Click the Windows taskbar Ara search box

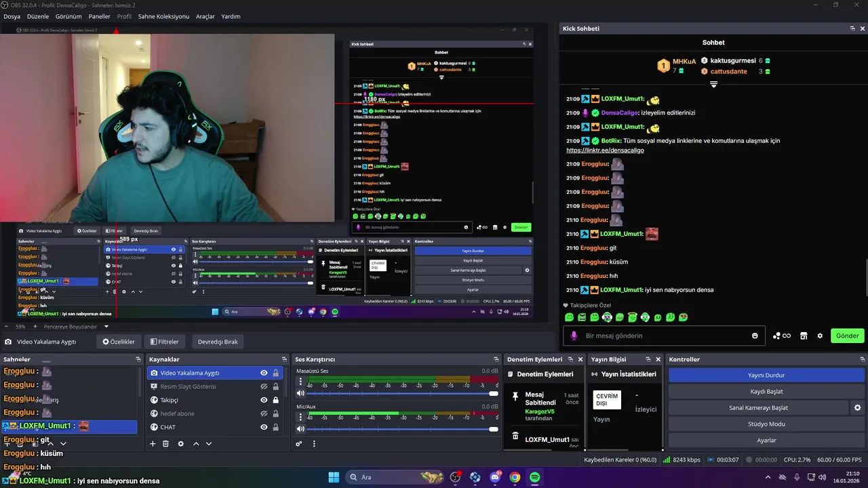click(x=395, y=477)
